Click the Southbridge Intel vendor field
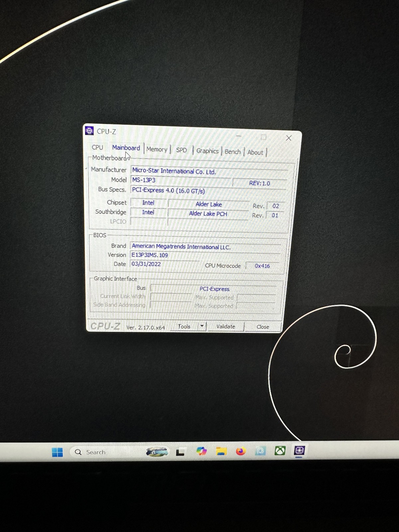 click(x=148, y=212)
